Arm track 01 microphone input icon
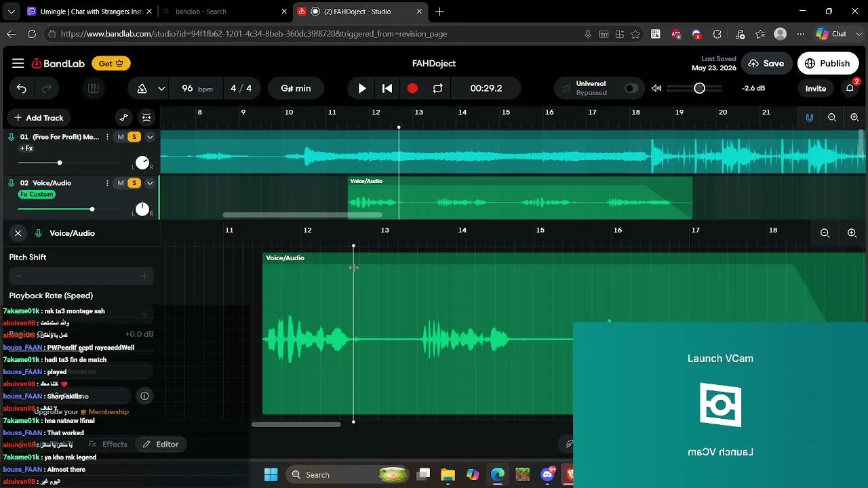 click(x=11, y=137)
